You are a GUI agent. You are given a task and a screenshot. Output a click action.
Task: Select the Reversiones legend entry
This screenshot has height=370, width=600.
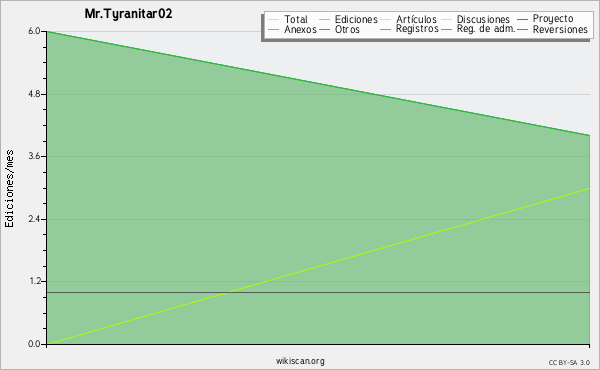pos(552,29)
